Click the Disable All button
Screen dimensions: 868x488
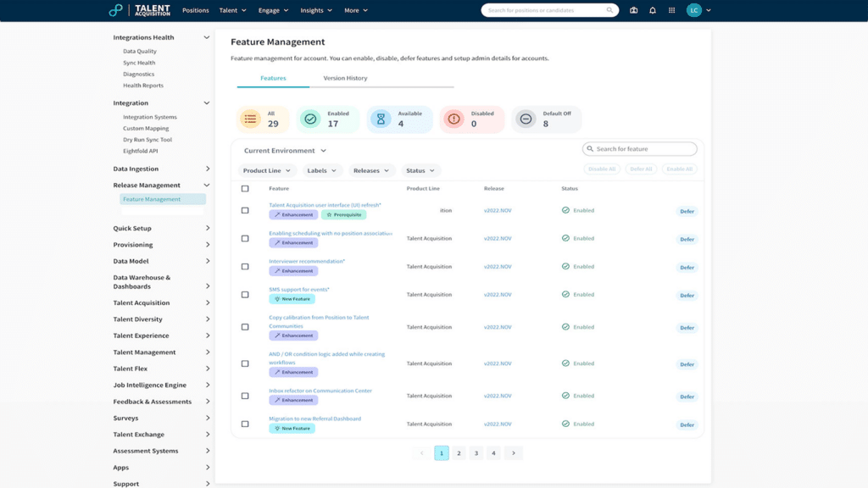pos(602,169)
